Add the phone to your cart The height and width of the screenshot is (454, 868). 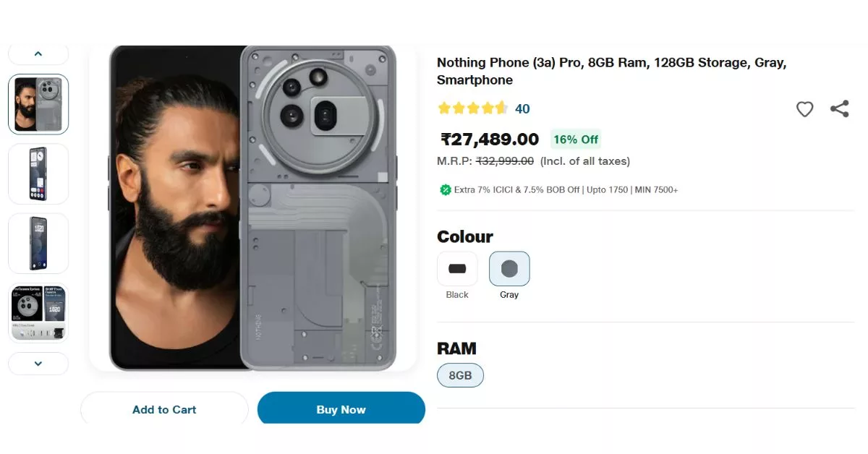pyautogui.click(x=163, y=408)
